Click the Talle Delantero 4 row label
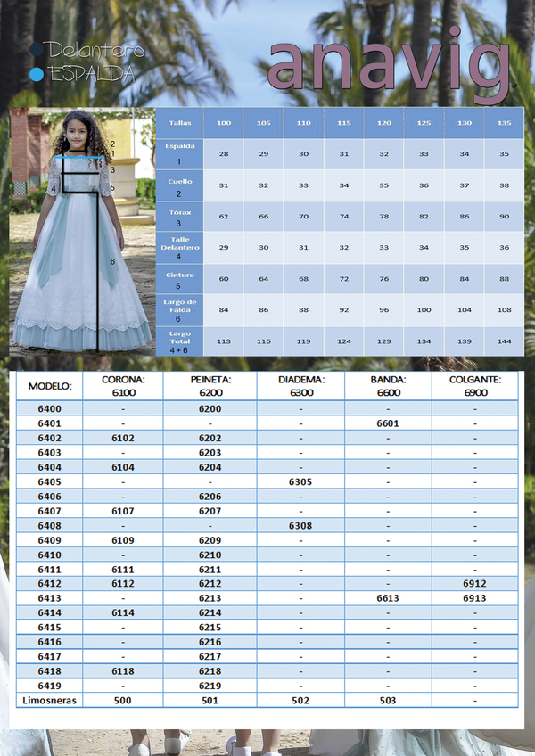This screenshot has height=756, width=535. click(180, 248)
